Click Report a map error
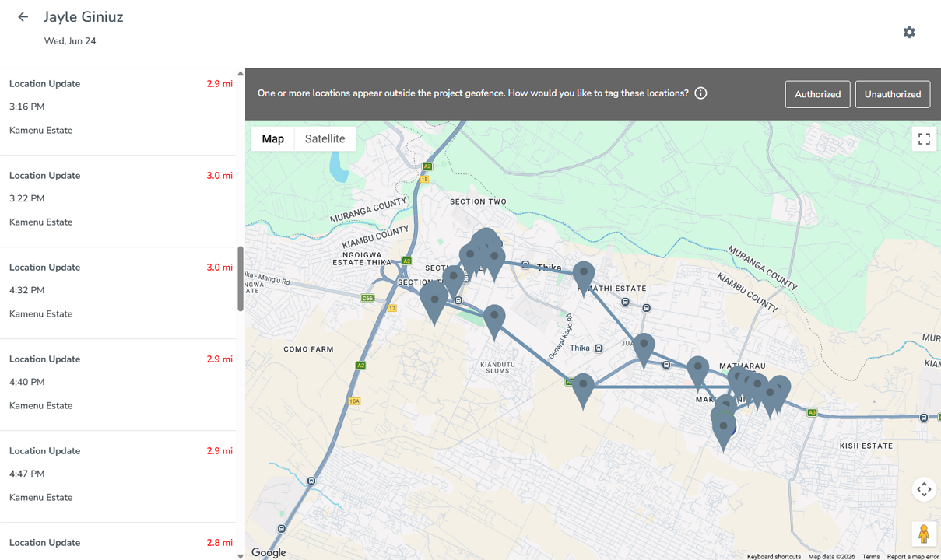The width and height of the screenshot is (941, 560). pos(913,556)
